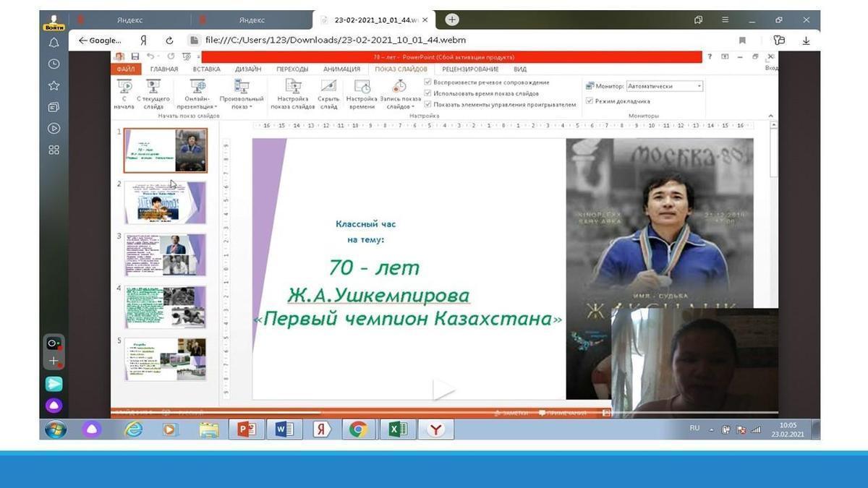This screenshot has height=488, width=868.
Task: Click the 'Войти' login button
Action: click(54, 22)
